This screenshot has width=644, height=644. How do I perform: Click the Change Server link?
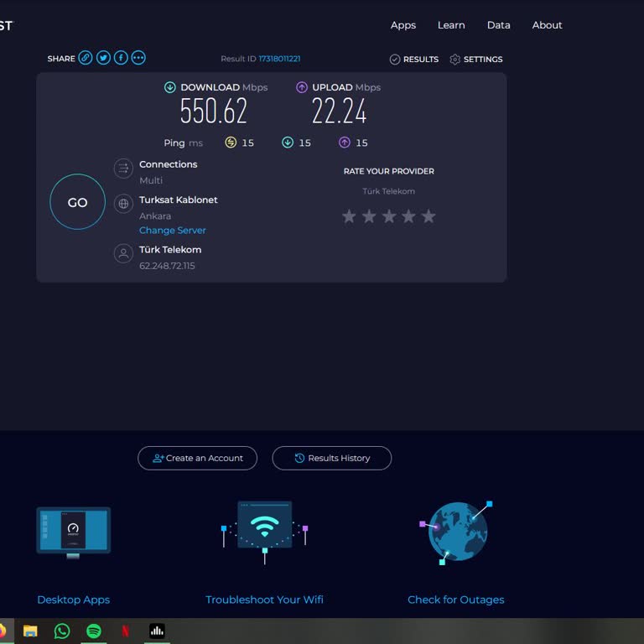click(173, 231)
